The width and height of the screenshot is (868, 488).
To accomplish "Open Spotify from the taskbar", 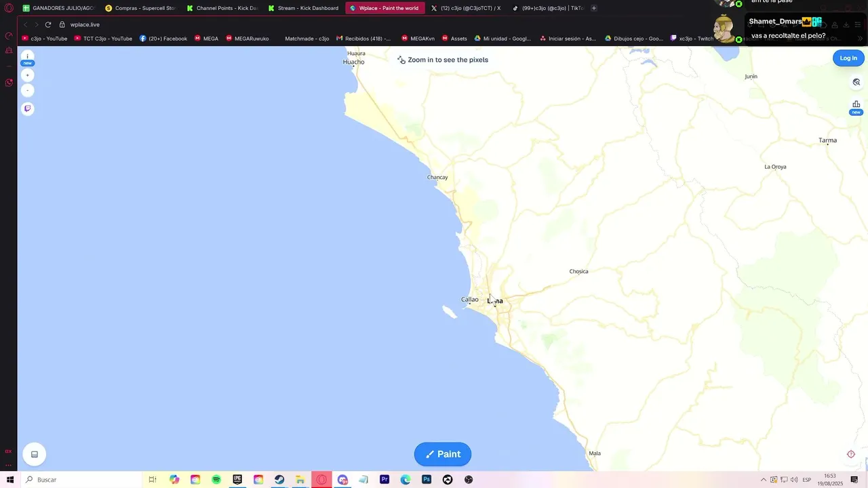I will [216, 480].
